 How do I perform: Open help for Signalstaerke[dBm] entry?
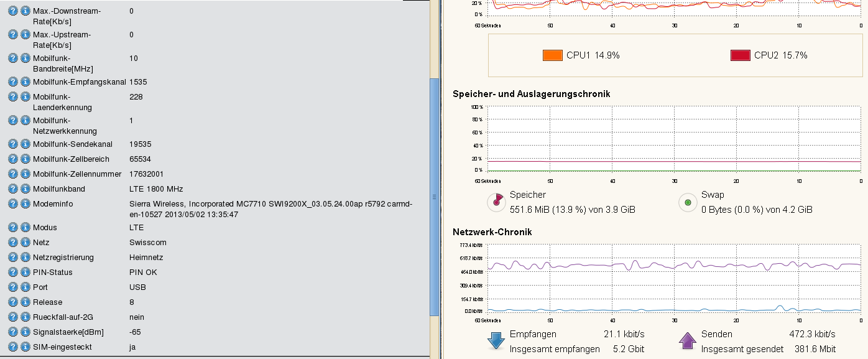[13, 332]
